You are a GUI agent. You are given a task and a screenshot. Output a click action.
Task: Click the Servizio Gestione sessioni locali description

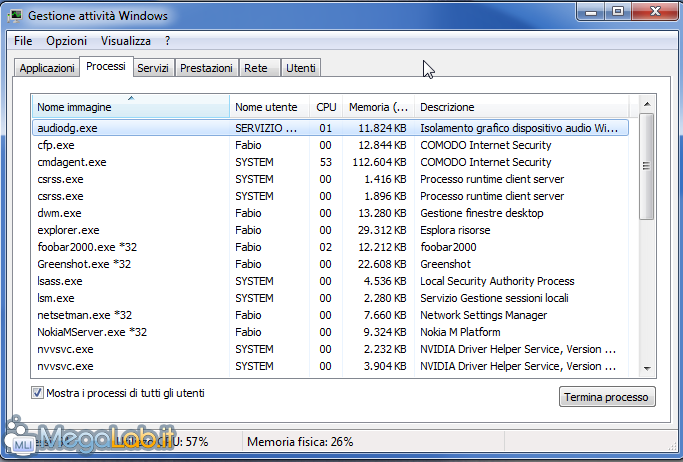click(x=494, y=298)
